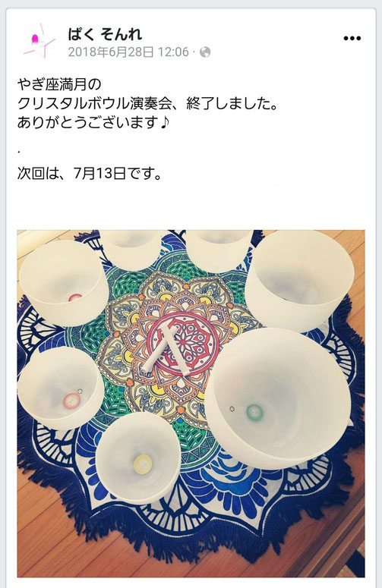Click the crossed white mallets on the mandala

[169, 351]
